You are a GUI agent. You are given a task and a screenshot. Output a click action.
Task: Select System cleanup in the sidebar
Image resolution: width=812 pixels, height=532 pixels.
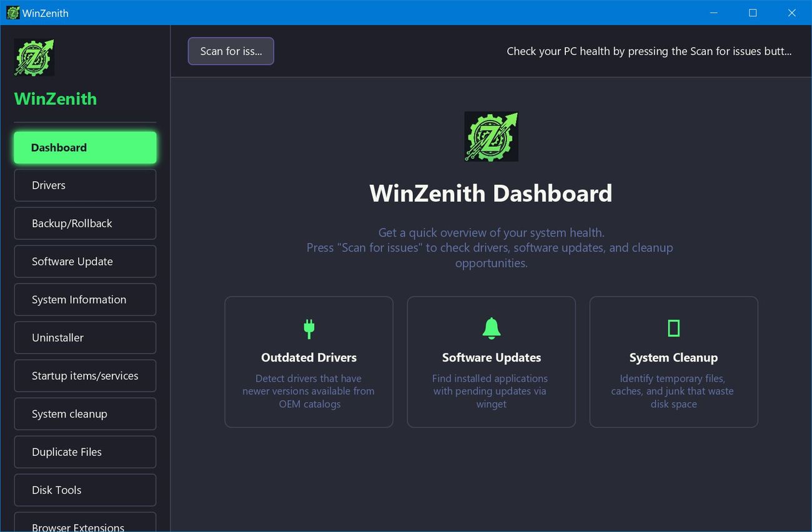point(85,414)
